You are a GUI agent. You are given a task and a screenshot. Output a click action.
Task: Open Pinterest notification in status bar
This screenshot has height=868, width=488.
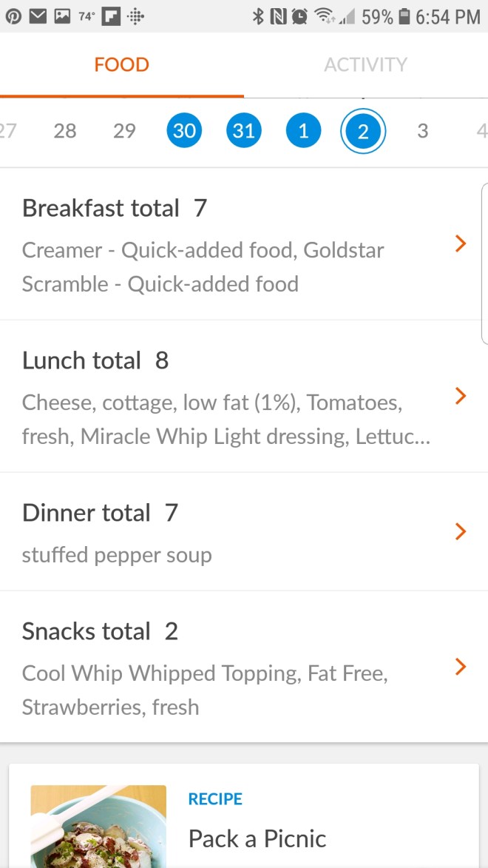click(x=14, y=16)
